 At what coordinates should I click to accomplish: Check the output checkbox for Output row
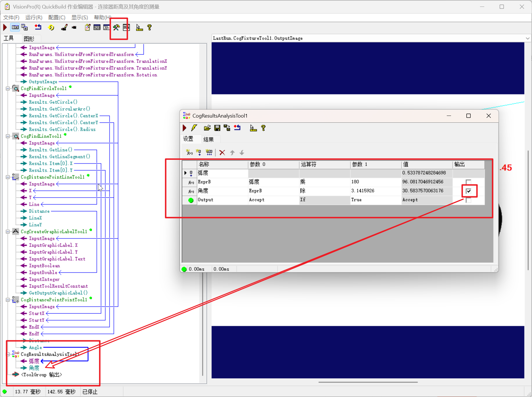tap(468, 200)
